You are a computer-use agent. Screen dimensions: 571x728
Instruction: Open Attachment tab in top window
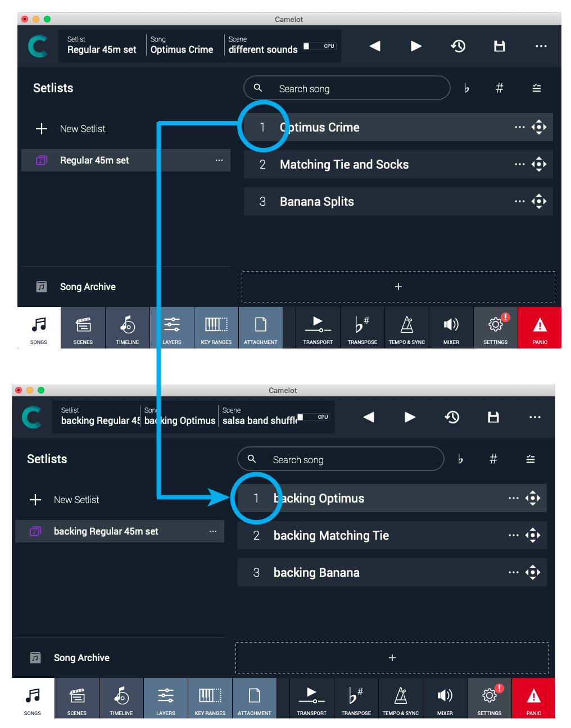(261, 328)
